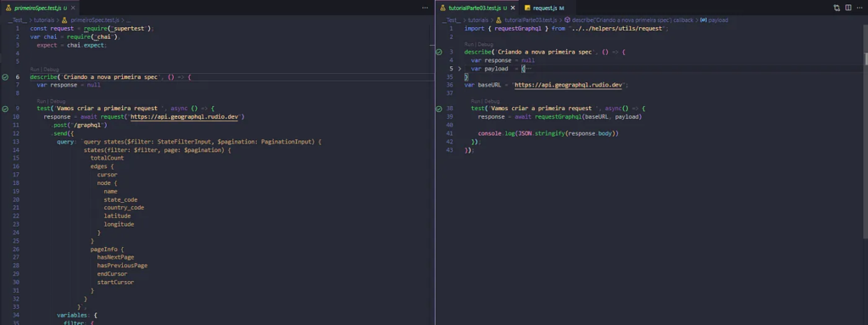This screenshot has height=325, width=868.
Task: Open primeiroSpec.test.js breadcrumb in left editor
Action: pos(91,20)
